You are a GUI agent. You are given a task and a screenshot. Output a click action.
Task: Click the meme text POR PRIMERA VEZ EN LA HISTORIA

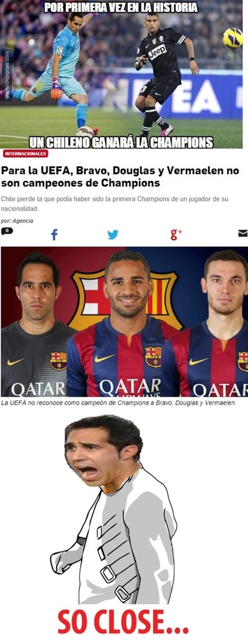(121, 7)
